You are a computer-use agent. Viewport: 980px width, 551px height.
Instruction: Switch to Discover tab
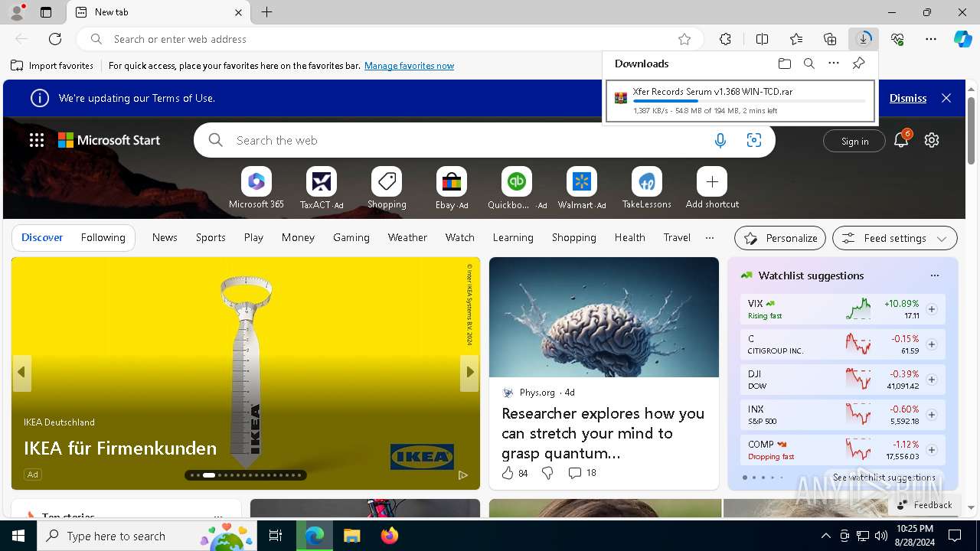[x=42, y=237]
